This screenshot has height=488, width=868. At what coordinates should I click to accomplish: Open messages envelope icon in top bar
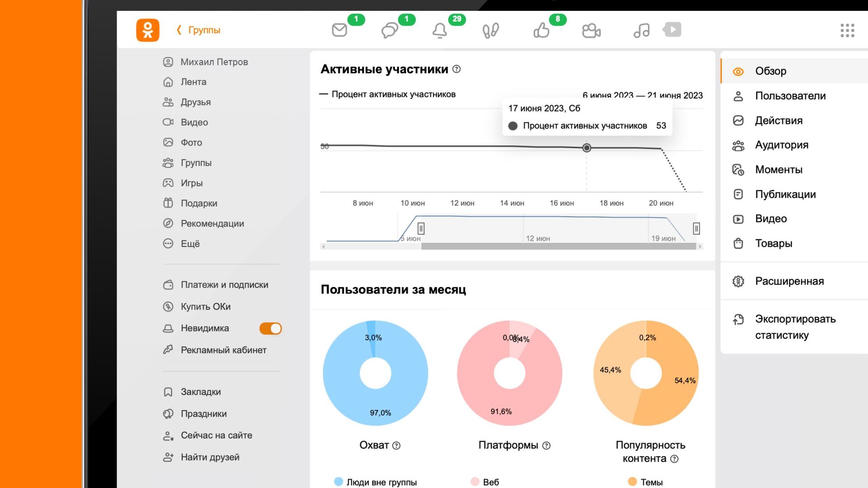click(340, 30)
